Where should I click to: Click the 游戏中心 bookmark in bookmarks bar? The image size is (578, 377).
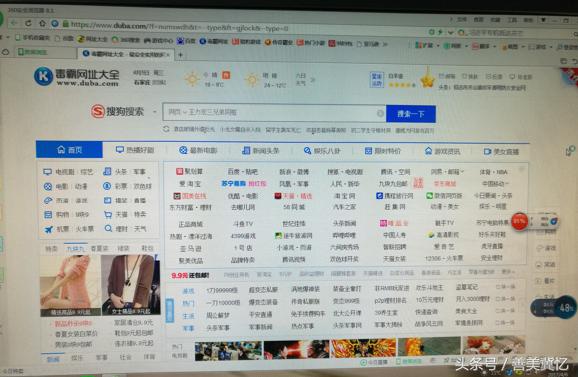pyautogui.click(x=158, y=40)
